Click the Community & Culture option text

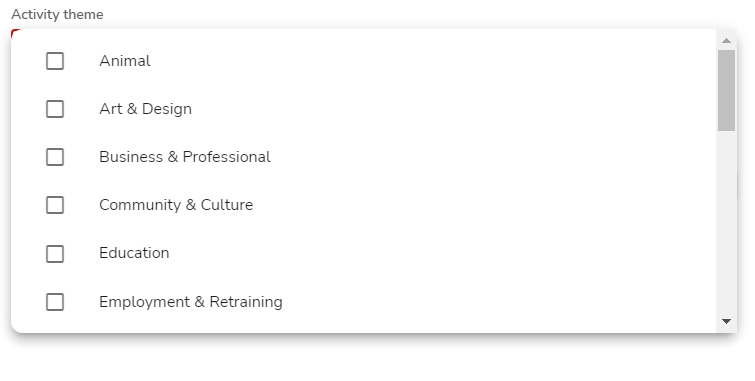(x=176, y=205)
